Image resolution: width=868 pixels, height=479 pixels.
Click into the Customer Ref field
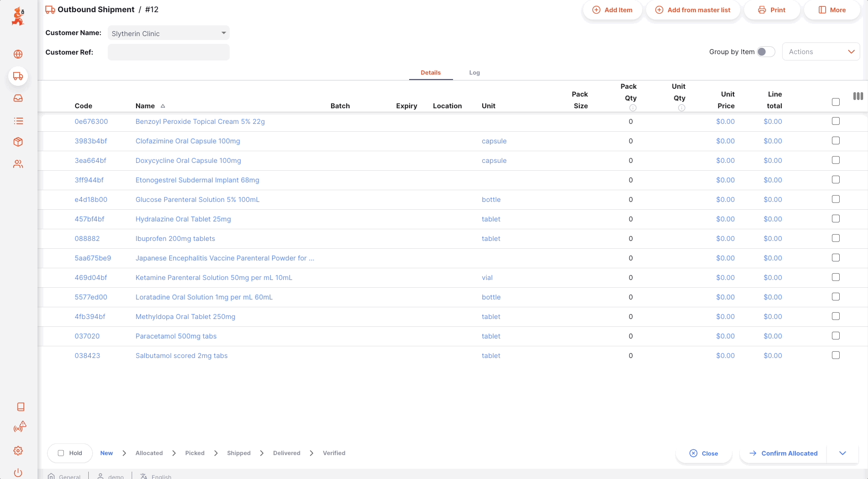(x=168, y=52)
